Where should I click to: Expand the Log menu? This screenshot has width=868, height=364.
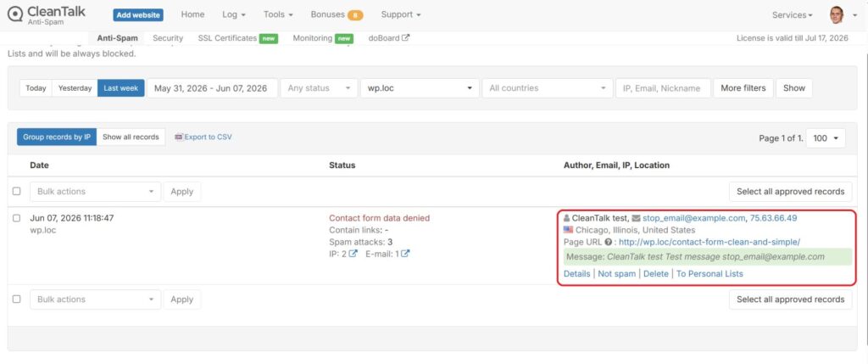click(234, 15)
